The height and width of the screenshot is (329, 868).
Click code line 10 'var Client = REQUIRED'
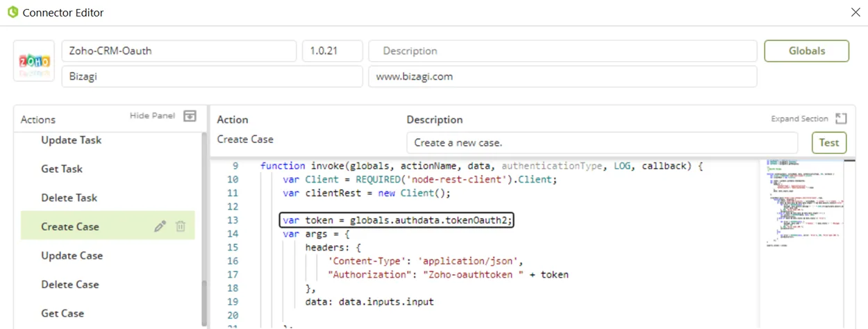click(x=420, y=179)
